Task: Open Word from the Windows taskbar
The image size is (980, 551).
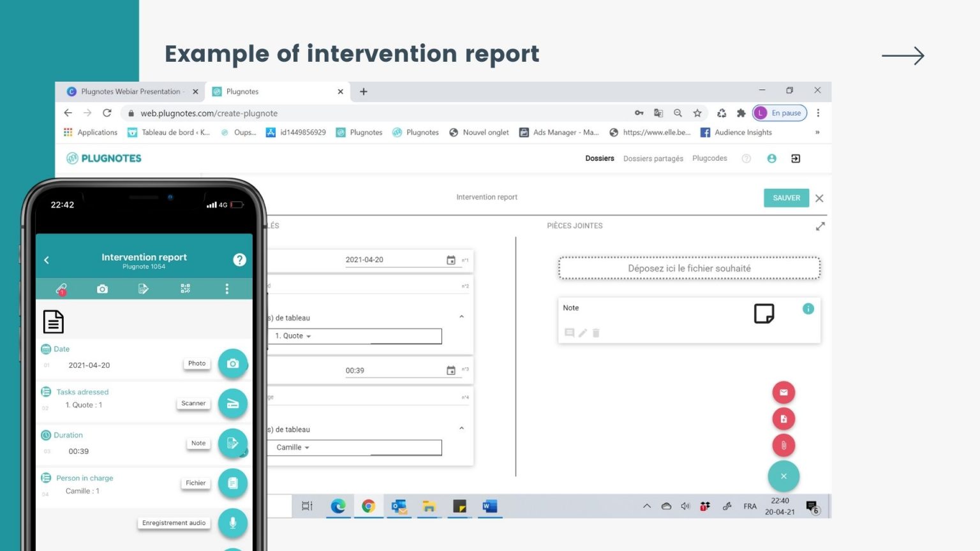Action: pyautogui.click(x=489, y=506)
